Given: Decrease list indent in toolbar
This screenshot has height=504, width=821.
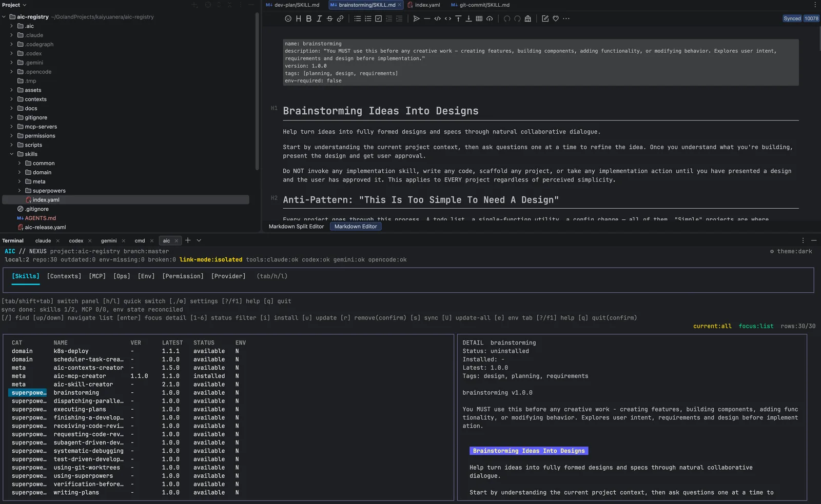Looking at the screenshot, I should pos(389,18).
